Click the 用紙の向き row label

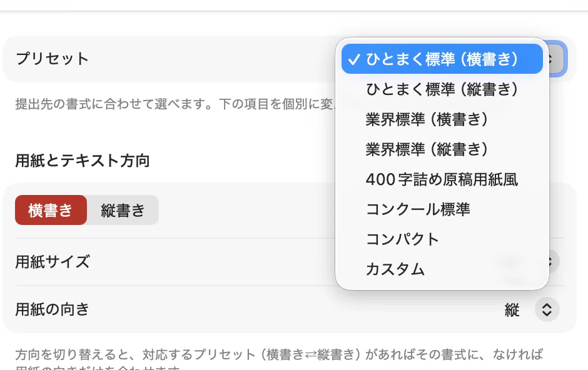(52, 309)
